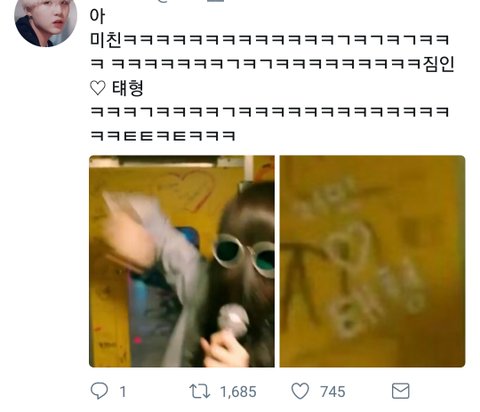Share the tweet via the envelope icon
The height and width of the screenshot is (412, 480).
(400, 391)
